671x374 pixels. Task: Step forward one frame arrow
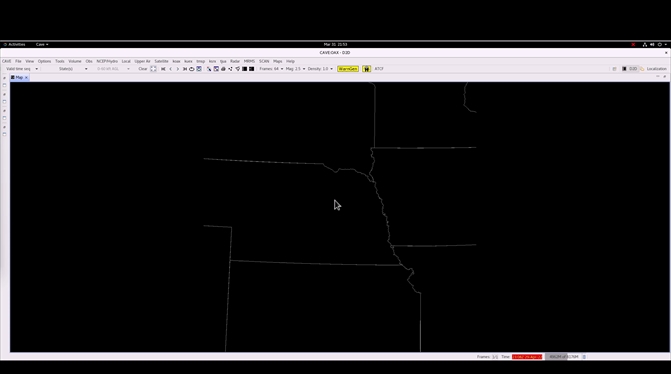pyautogui.click(x=178, y=69)
